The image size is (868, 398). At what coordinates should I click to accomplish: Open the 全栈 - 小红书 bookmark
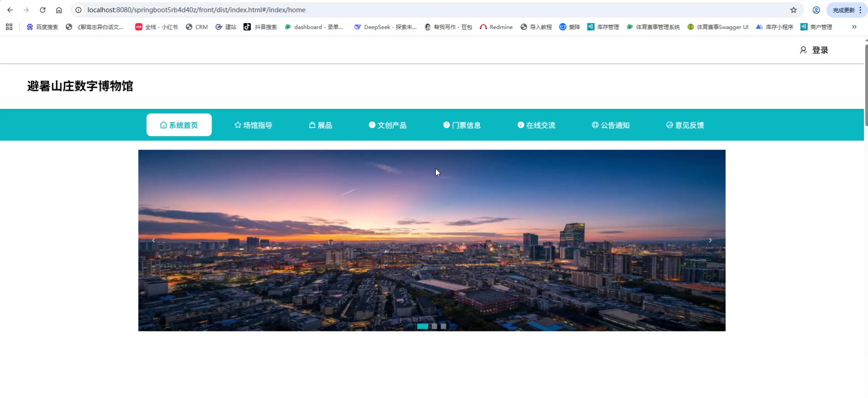tap(157, 27)
